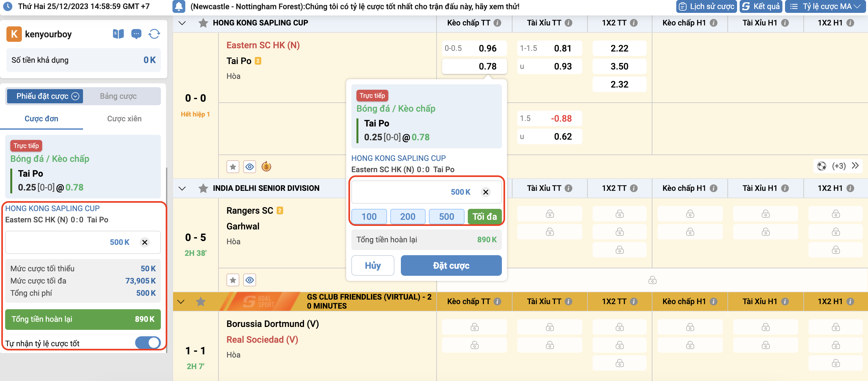Click the refresh balance icon
Viewport: 868px width, 381px height.
point(154,34)
